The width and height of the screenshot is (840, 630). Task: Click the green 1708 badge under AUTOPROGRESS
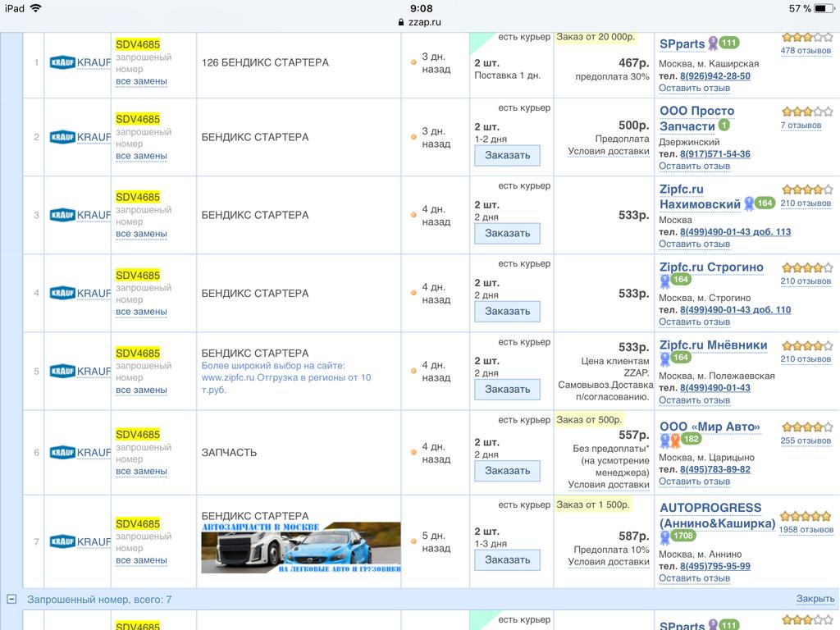tap(682, 536)
